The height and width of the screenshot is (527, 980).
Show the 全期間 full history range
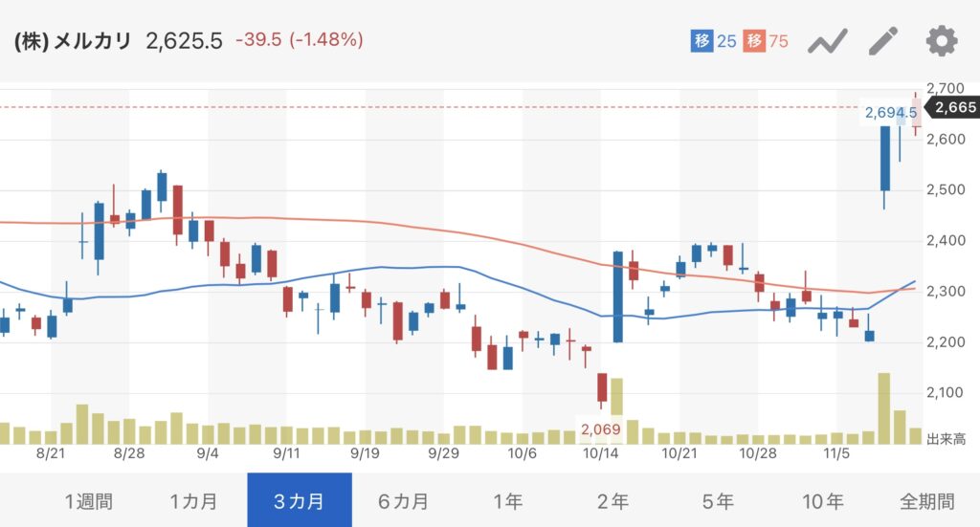[x=926, y=500]
